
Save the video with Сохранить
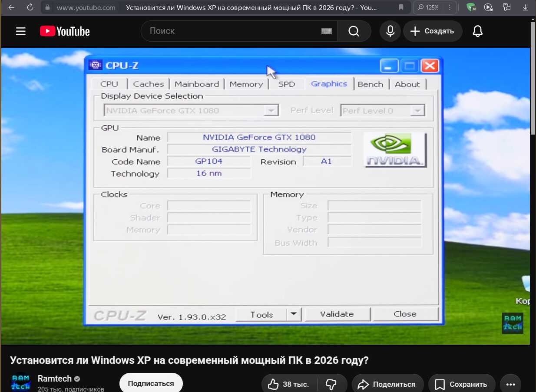point(462,384)
